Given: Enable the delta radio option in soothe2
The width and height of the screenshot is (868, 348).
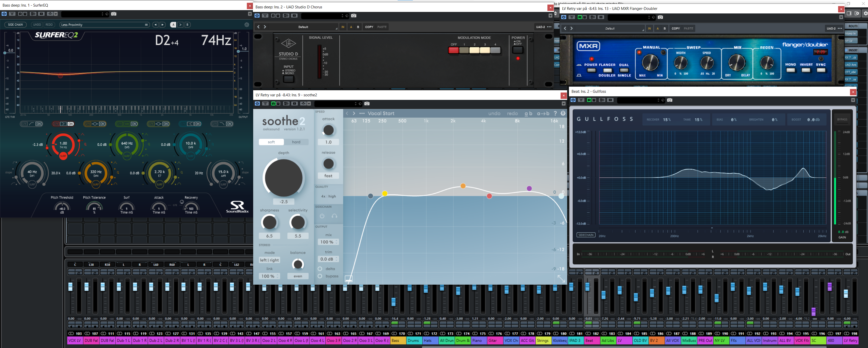Looking at the screenshot, I should (320, 269).
